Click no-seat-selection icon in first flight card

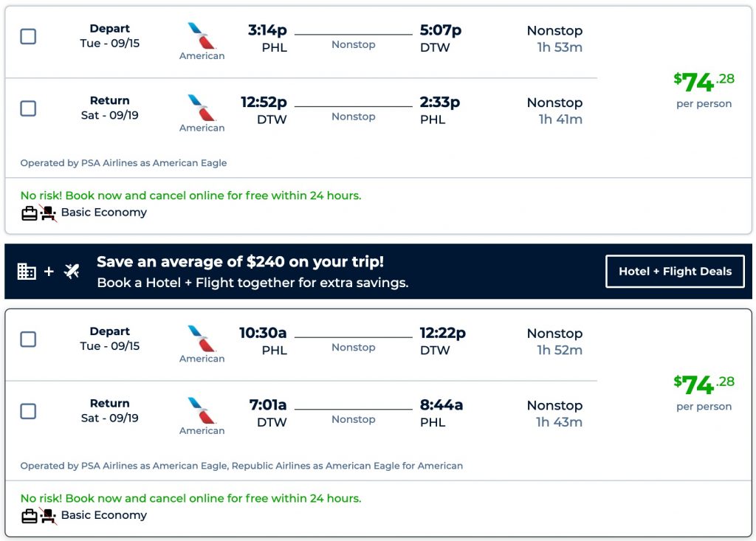pos(48,213)
